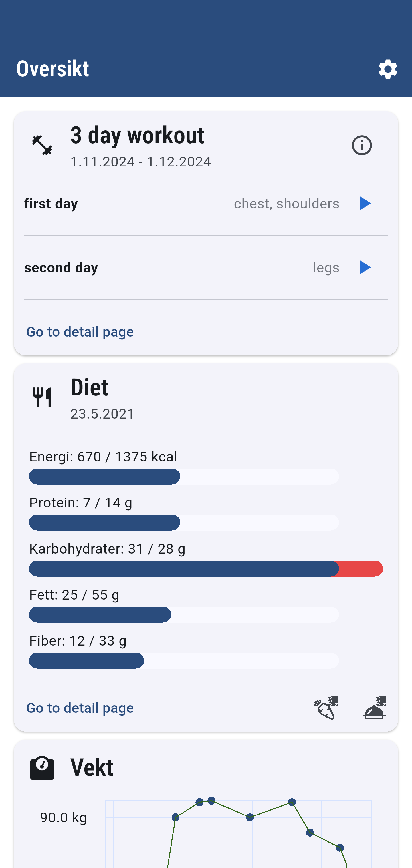Select the 'second day' workout row
This screenshot has height=868, width=412.
tap(206, 268)
